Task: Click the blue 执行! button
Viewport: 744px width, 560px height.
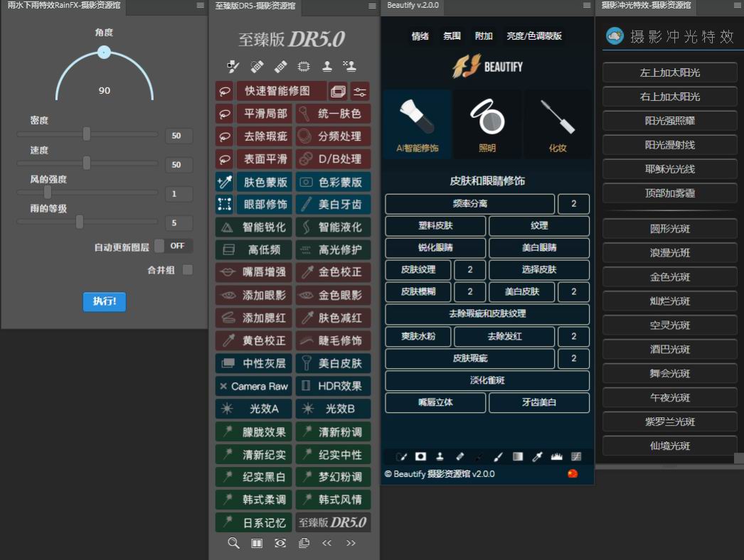Action: tap(105, 301)
